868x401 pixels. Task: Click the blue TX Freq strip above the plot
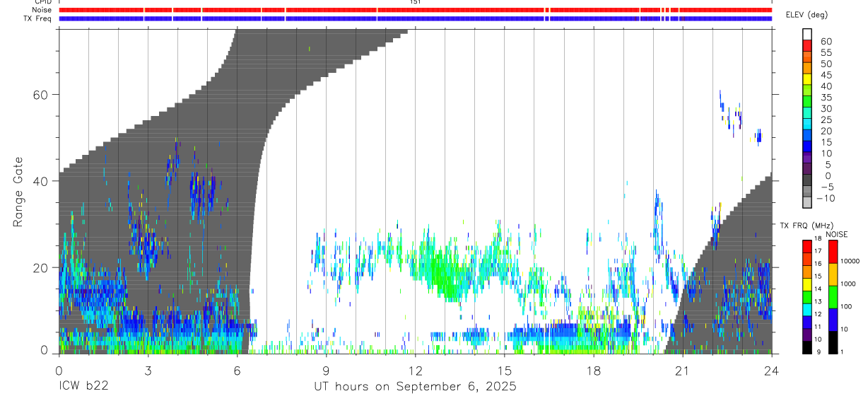tap(415, 18)
